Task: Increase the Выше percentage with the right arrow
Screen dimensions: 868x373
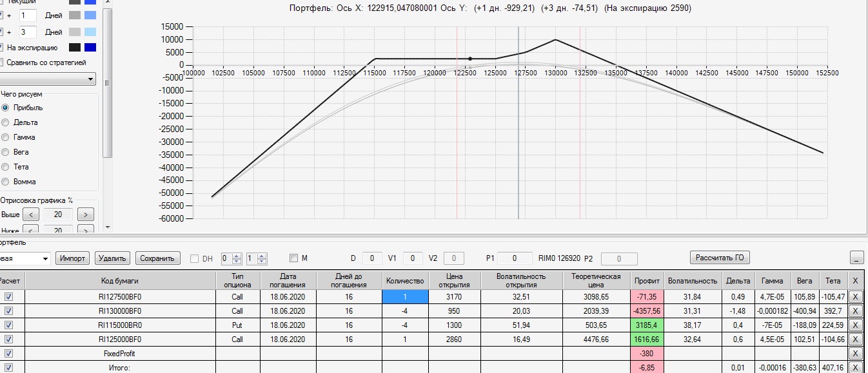Action: [86, 214]
